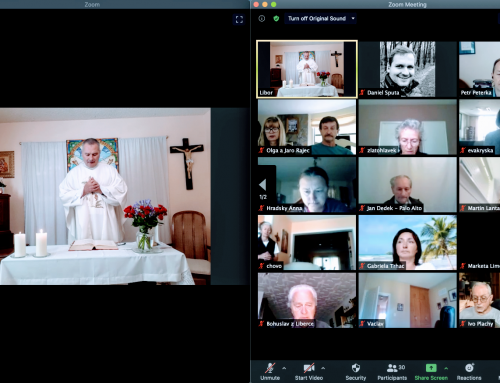The width and height of the screenshot is (500, 383).
Task: Click the speaker video in left Zoom window
Action: click(105, 196)
